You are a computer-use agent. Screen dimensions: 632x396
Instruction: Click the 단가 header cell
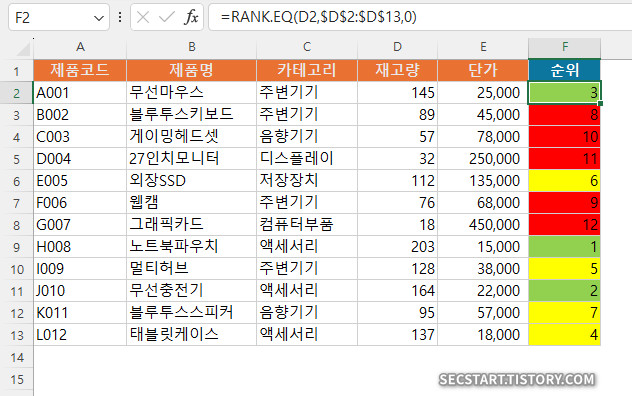[x=483, y=71]
